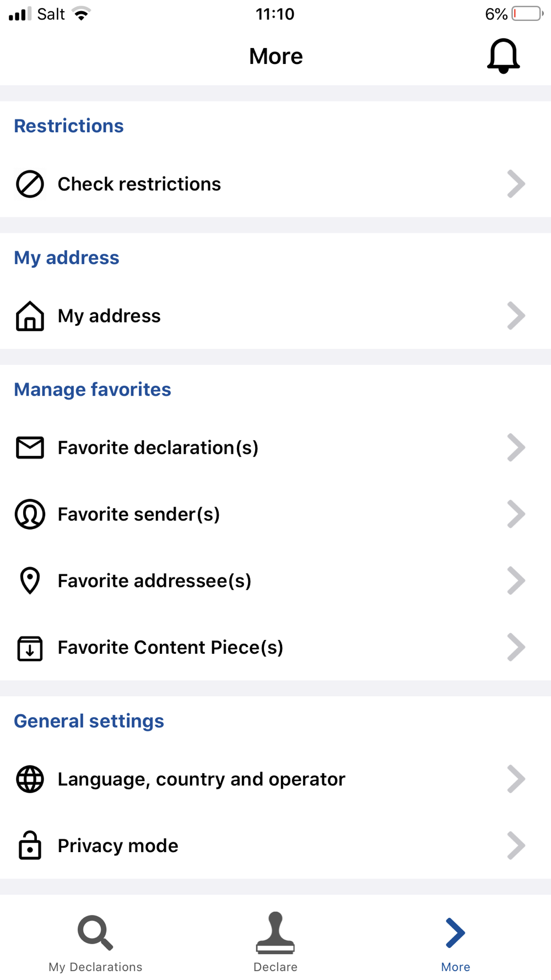Open Favorite sender(s) chevron arrow
Image resolution: width=551 pixels, height=980 pixels.
[516, 514]
